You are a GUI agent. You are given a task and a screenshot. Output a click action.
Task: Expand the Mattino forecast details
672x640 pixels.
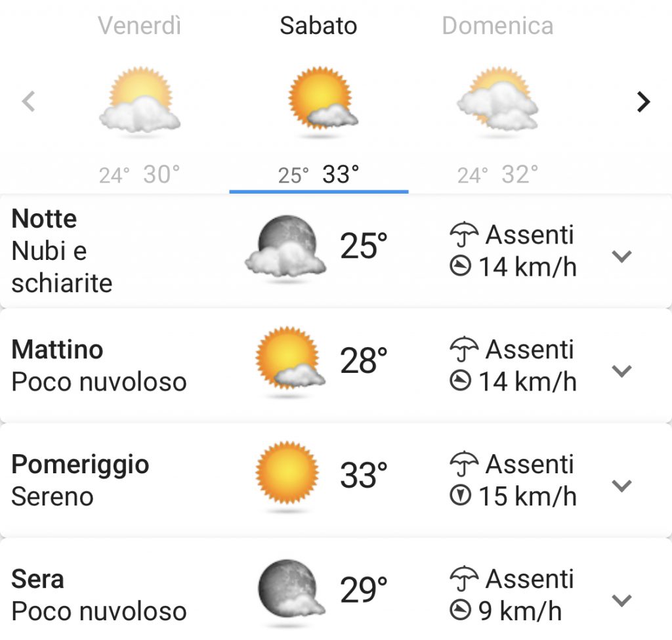(x=621, y=371)
